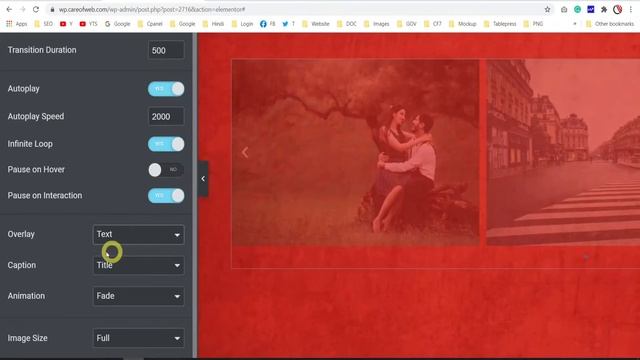Reload the page with refresh icon

click(x=36, y=9)
